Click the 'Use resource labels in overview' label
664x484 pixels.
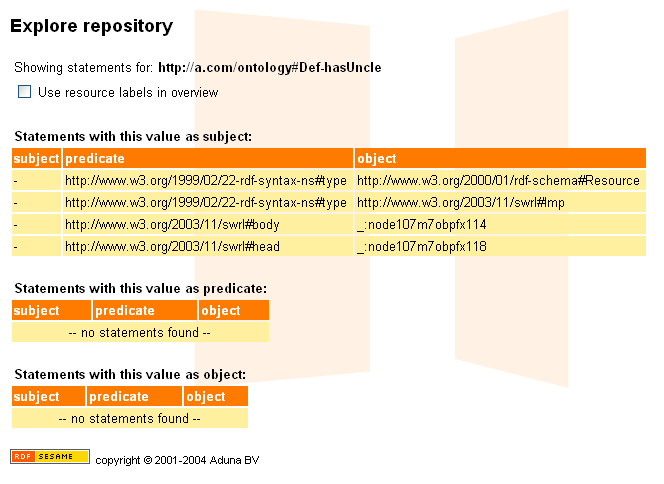(128, 93)
